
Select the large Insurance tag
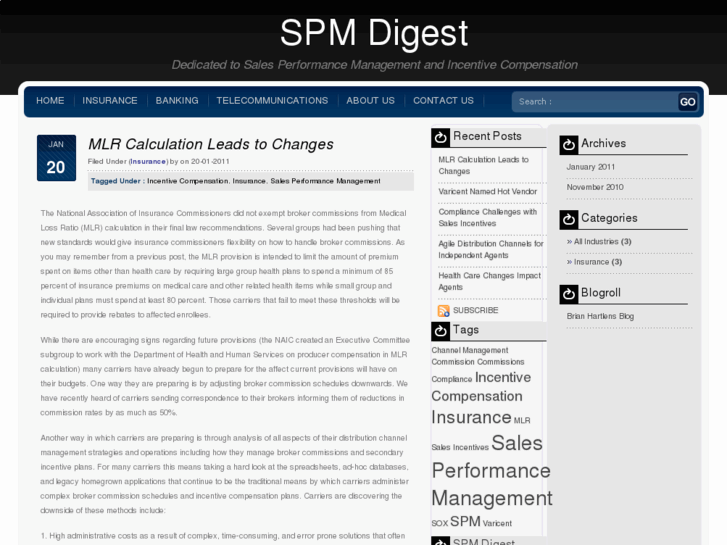click(x=471, y=417)
